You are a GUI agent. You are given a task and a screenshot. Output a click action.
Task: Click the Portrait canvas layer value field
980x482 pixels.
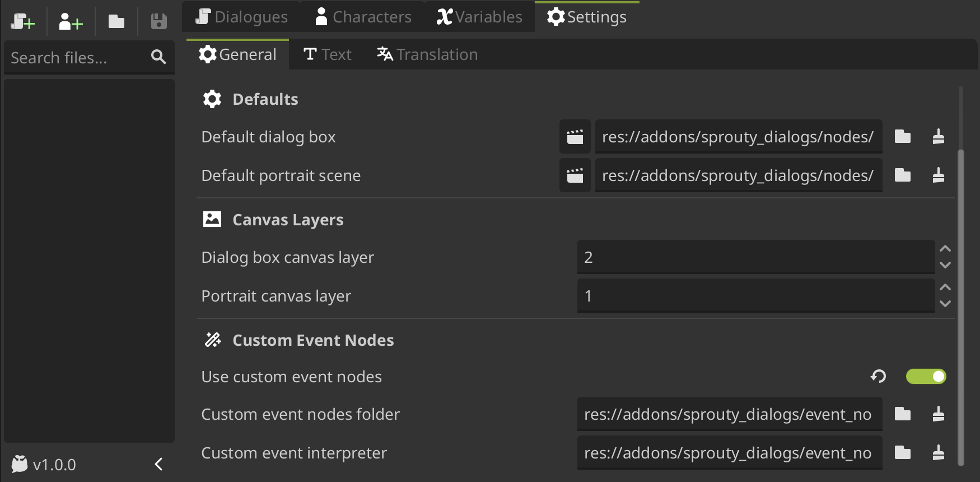click(x=756, y=296)
